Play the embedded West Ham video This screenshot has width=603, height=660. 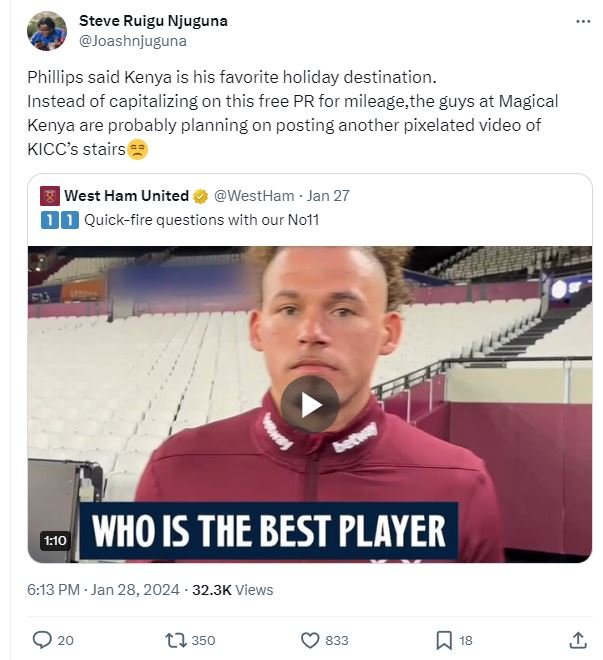[309, 404]
